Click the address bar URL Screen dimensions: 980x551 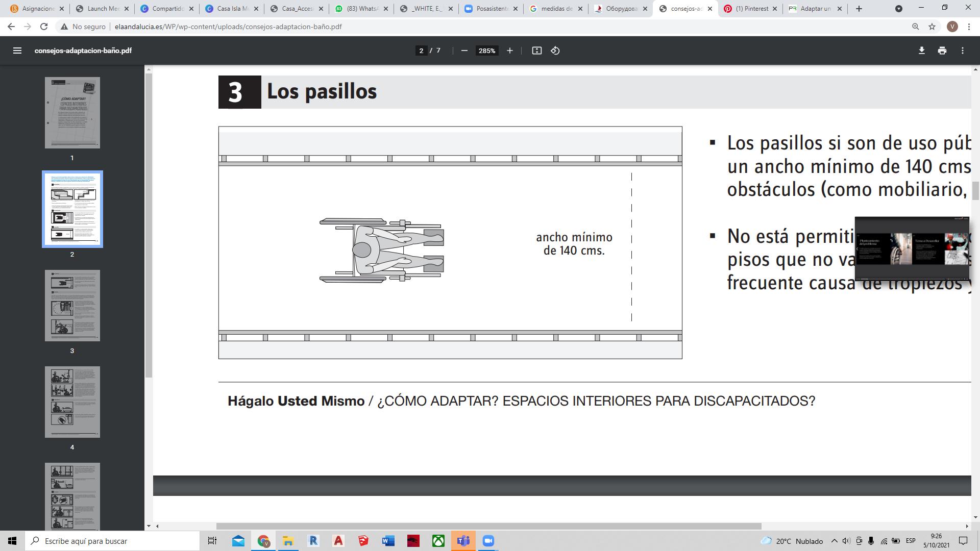click(x=228, y=27)
